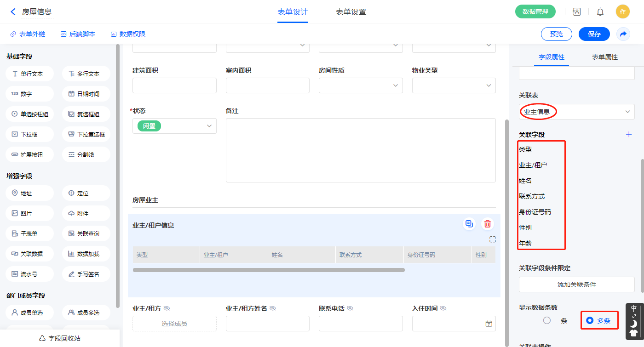Click the horizontal scrollbar in subform table
The image size is (644, 347).
(269, 270)
